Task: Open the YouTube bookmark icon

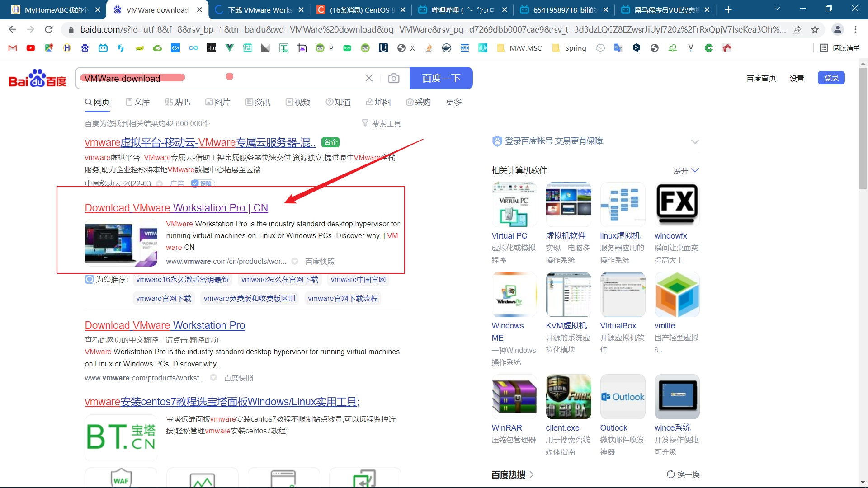Action: (x=31, y=48)
